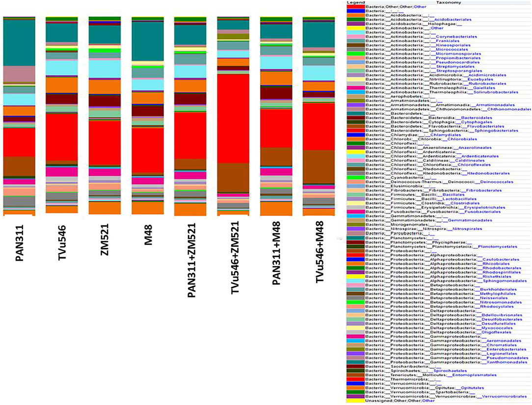Click the TVu546+ZM521 sample label
The height and width of the screenshot is (405, 532).
234,258
